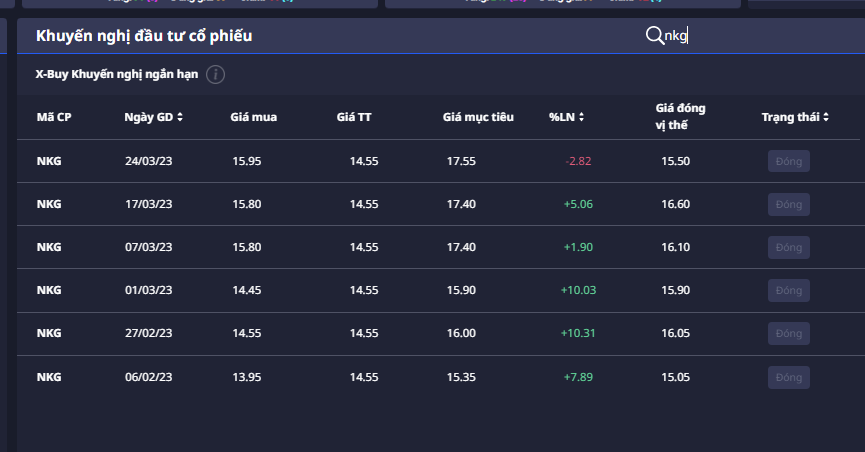Click Đóng button for 07/03/23 row

pyautogui.click(x=788, y=247)
